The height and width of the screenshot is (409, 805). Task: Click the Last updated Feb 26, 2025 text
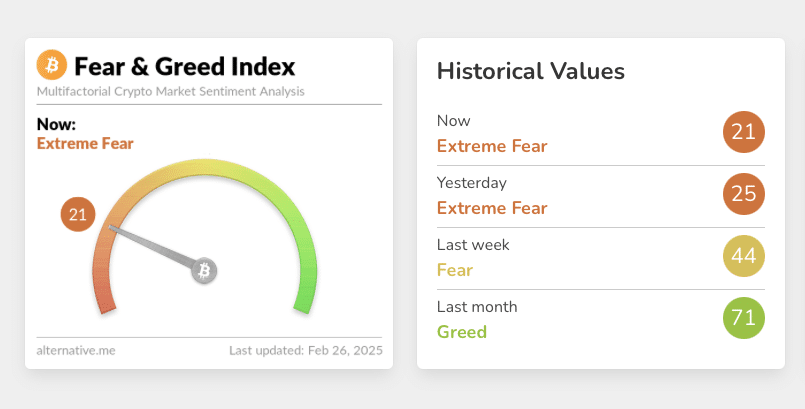305,351
